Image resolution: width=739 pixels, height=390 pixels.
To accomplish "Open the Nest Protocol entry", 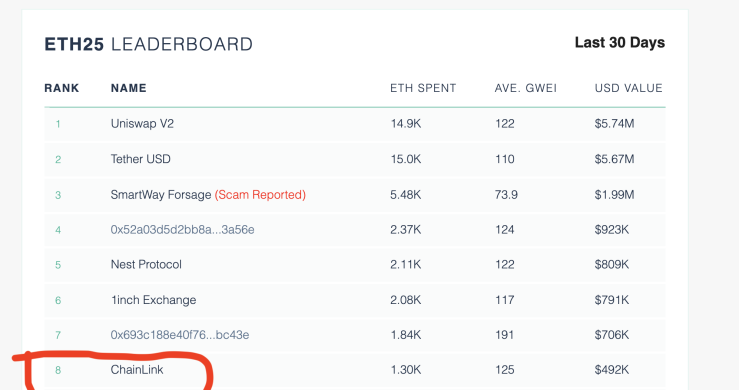I will [x=146, y=265].
